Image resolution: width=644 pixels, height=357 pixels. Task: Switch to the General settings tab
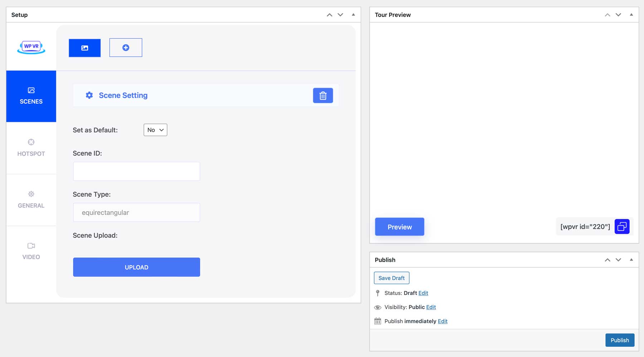coord(31,199)
